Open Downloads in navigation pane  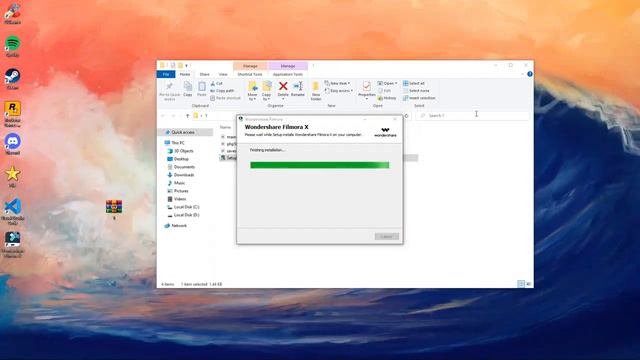coord(181,175)
